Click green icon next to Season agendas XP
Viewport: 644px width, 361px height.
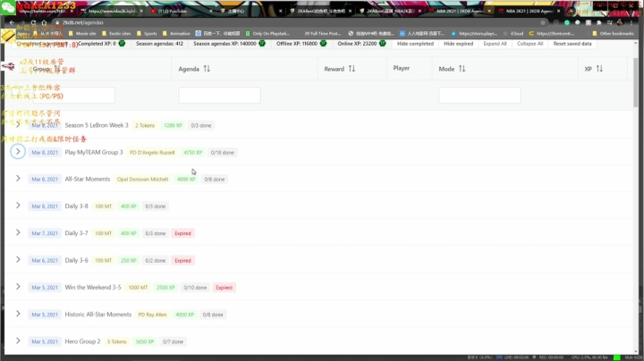coord(262,43)
